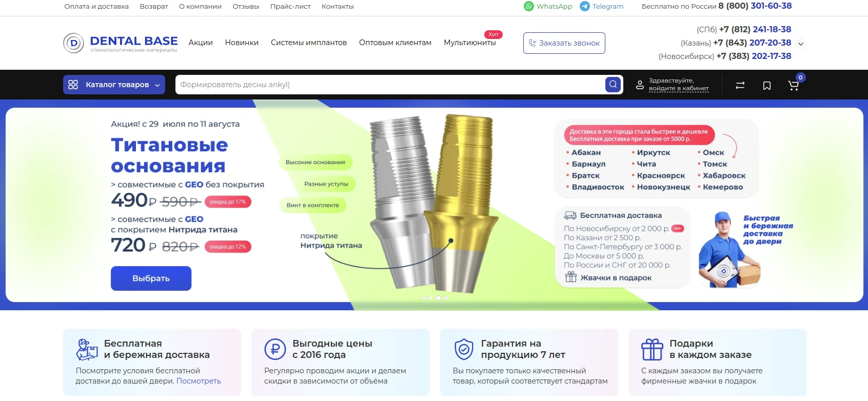Open the Возврат page
The width and height of the screenshot is (868, 401).
[x=154, y=6]
